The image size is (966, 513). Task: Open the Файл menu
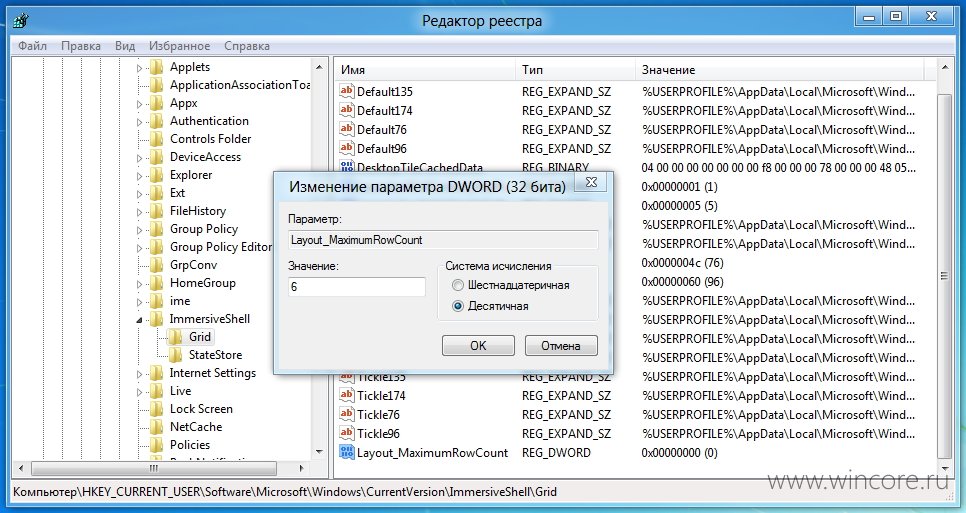pos(32,46)
